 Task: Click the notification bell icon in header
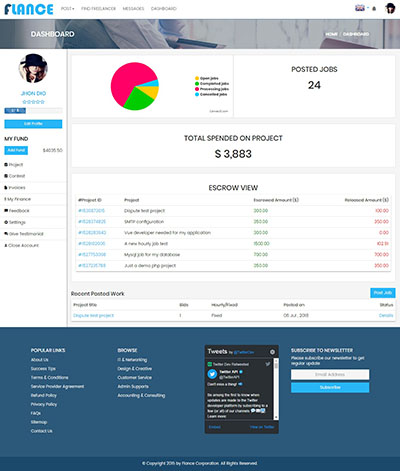[374, 9]
